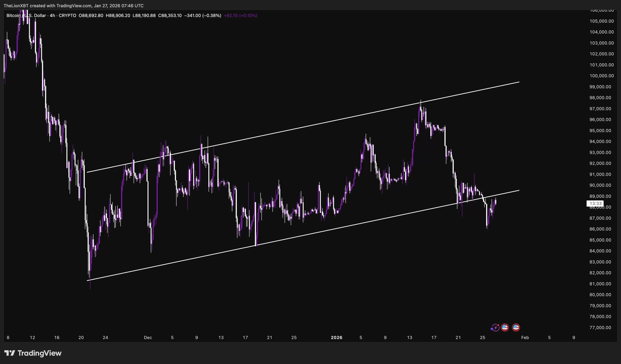Click the Feb month marker on time axis
This screenshot has height=364, width=621.
pyautogui.click(x=525, y=337)
